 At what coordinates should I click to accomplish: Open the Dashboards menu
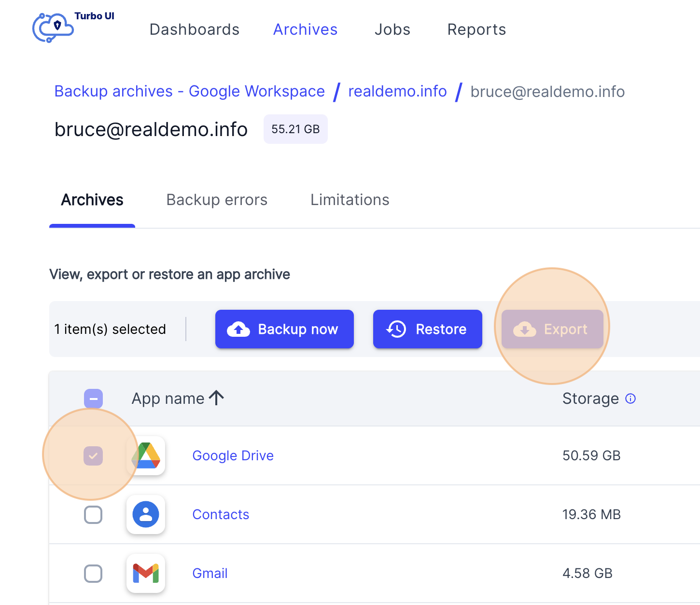195,29
